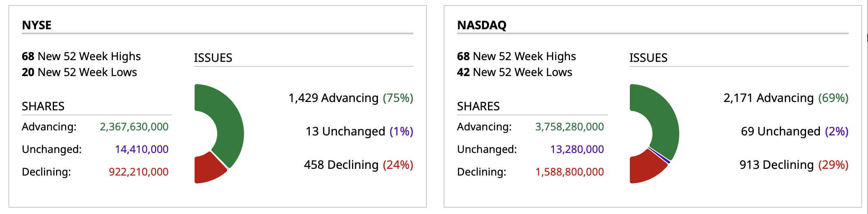Select NASDAQ advancing shares value 3,758,280,000
Image resolution: width=868 pixels, height=214 pixels.
click(569, 127)
